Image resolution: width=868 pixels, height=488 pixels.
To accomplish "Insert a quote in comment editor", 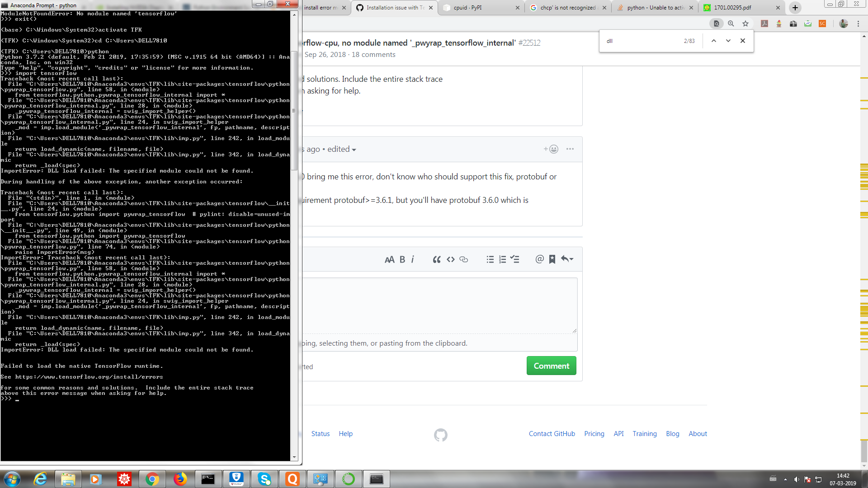I will 437,259.
